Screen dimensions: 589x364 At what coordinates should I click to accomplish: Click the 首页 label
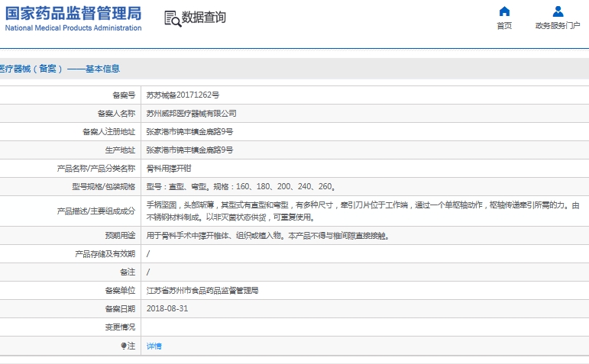tap(504, 25)
